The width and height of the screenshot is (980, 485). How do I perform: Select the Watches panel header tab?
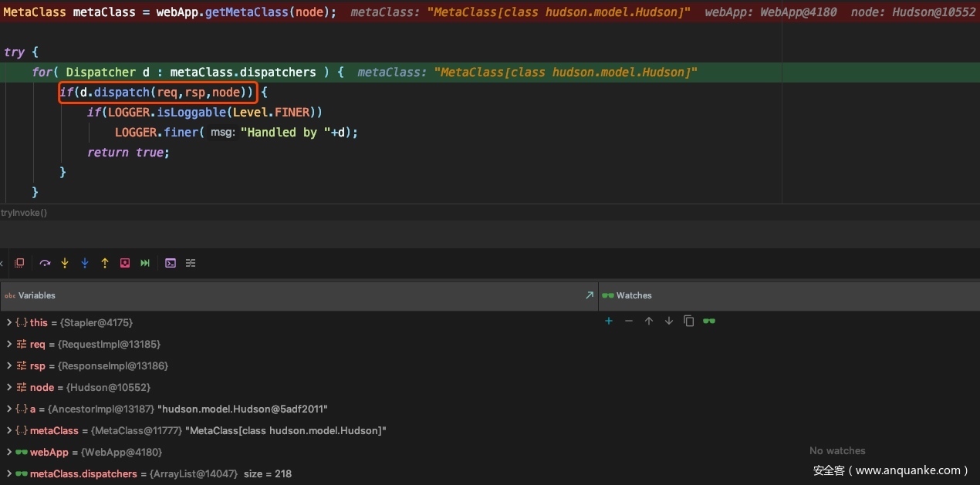pos(634,295)
